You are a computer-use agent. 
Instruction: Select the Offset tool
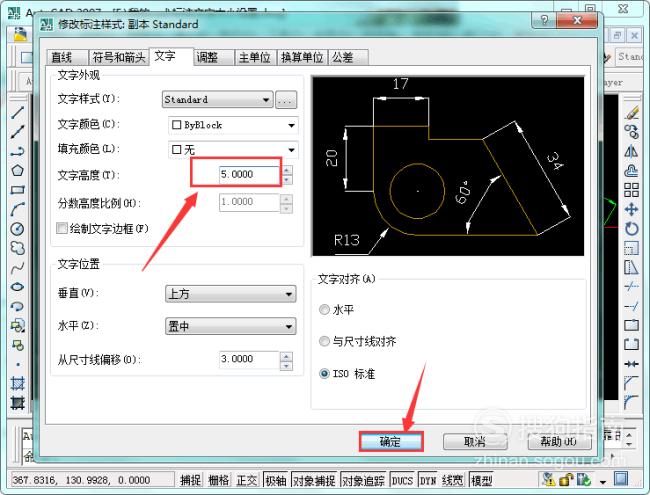pyautogui.click(x=631, y=170)
